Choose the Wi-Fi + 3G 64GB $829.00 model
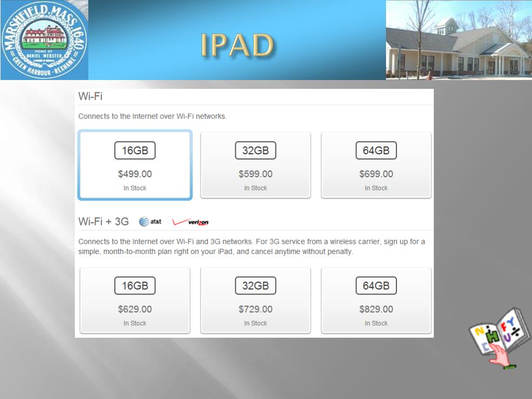Image resolution: width=532 pixels, height=399 pixels. click(x=376, y=300)
